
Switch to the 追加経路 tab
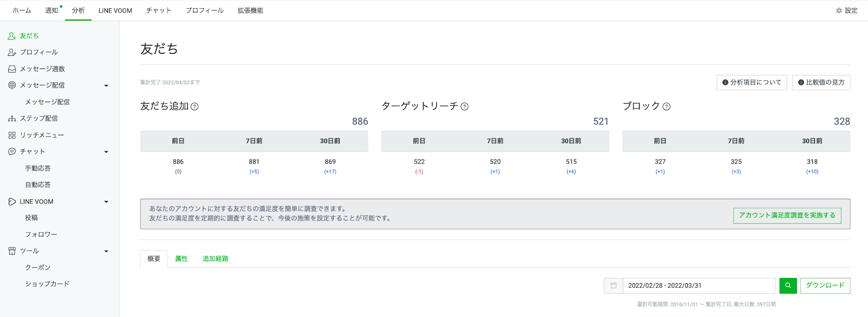pos(215,259)
